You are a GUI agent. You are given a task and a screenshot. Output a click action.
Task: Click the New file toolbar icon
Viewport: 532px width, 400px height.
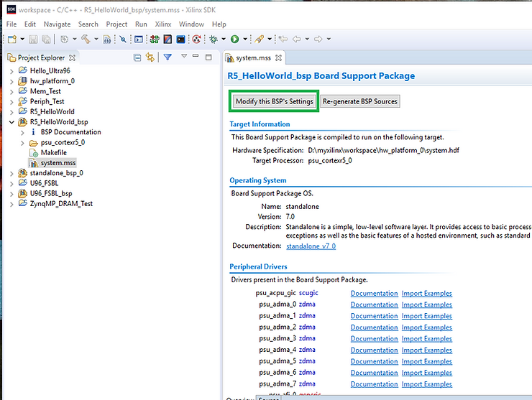[x=13, y=39]
